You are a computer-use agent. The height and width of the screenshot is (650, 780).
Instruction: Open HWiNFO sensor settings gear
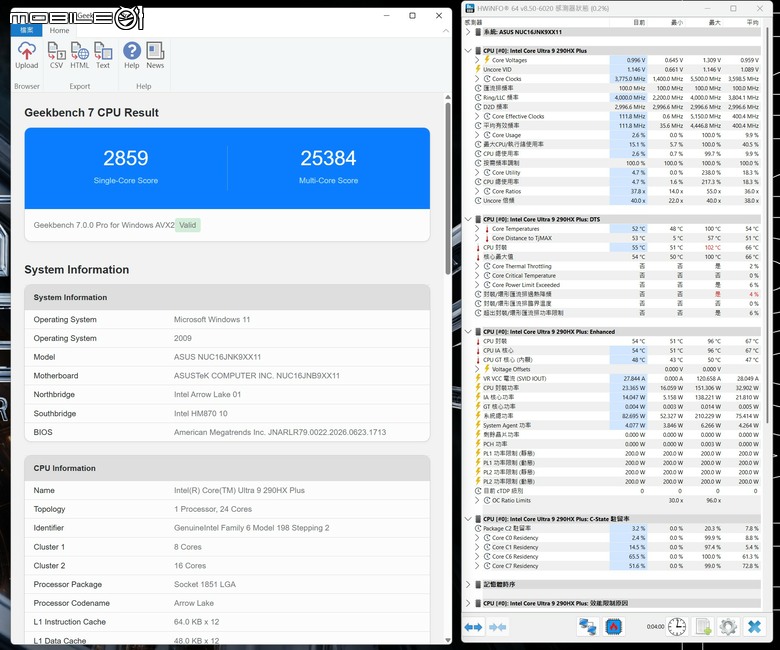coord(728,627)
